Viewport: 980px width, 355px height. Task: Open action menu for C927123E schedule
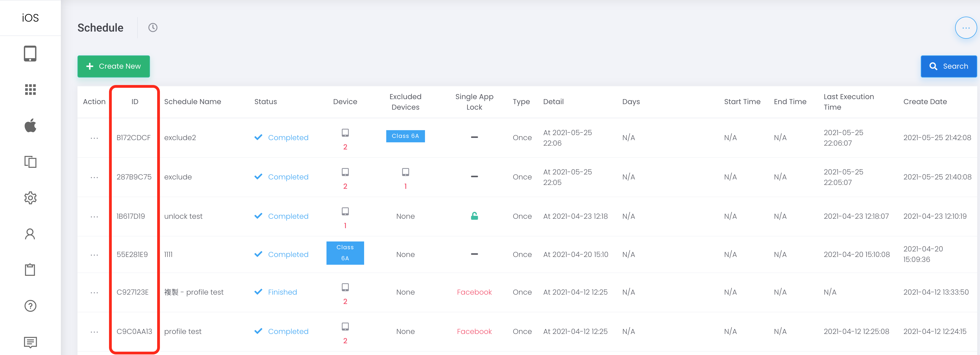[x=94, y=292]
